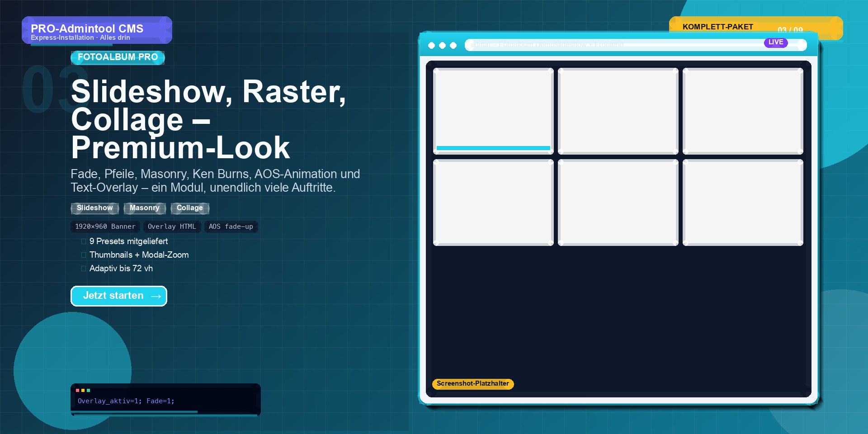Open the top-middle gallery thumbnail
The image size is (868, 434).
618,111
